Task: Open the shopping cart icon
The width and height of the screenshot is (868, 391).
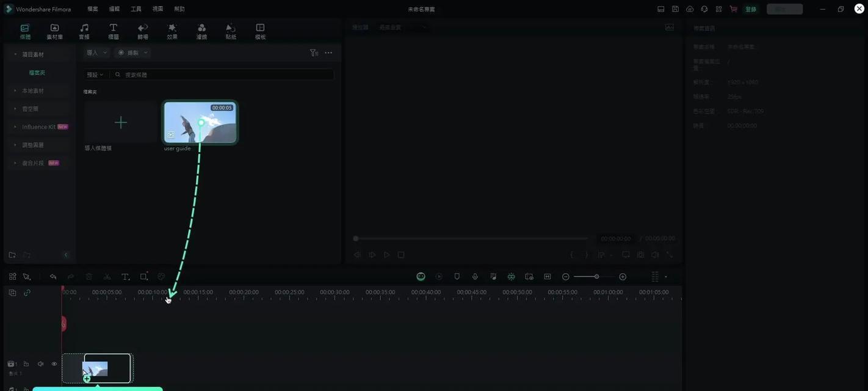Action: point(733,9)
